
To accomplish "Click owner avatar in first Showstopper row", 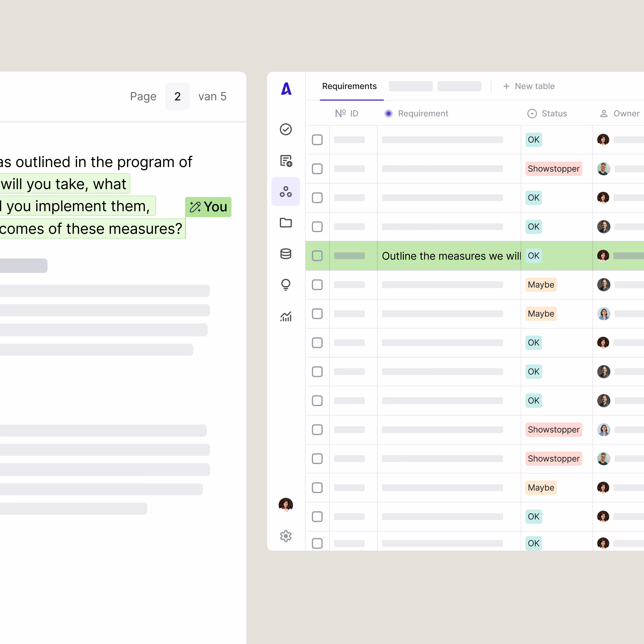I will (603, 169).
